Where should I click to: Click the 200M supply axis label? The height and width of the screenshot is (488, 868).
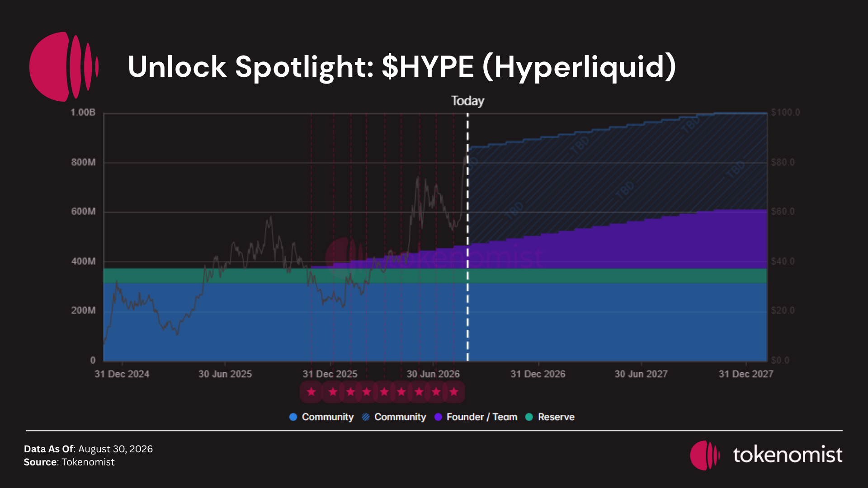tap(83, 310)
